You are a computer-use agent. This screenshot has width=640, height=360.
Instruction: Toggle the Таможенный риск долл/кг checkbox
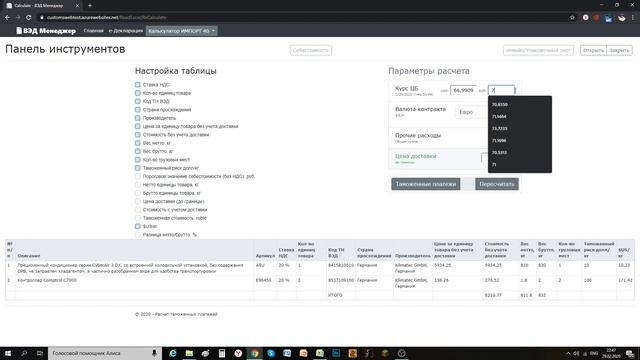click(138, 168)
